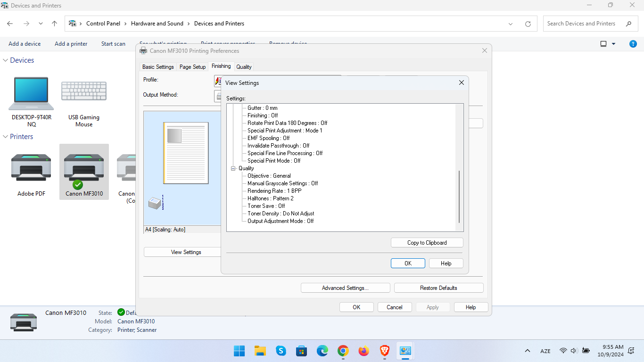
Task: Click the change view icon in the toolbar
Action: [603, 44]
